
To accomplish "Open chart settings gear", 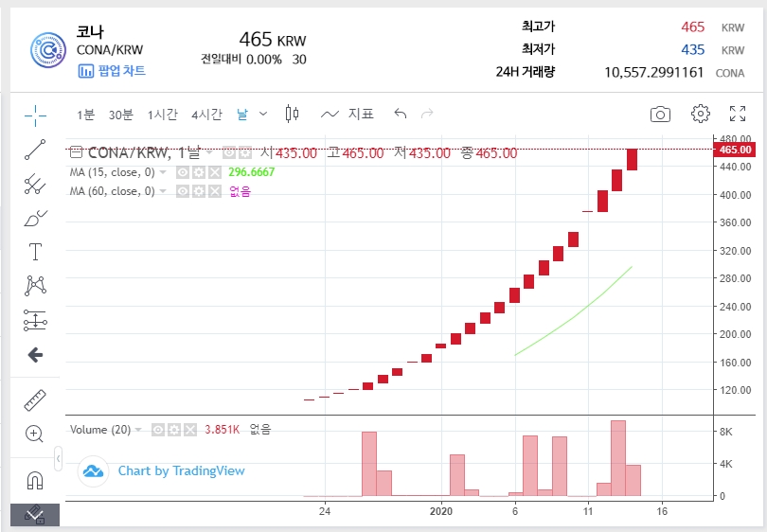I will [x=701, y=114].
